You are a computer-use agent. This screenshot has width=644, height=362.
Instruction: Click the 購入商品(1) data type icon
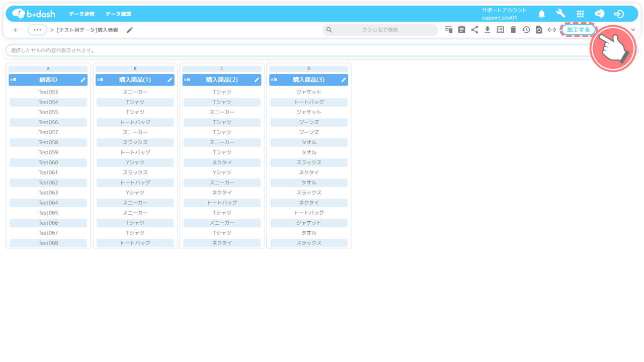point(100,79)
